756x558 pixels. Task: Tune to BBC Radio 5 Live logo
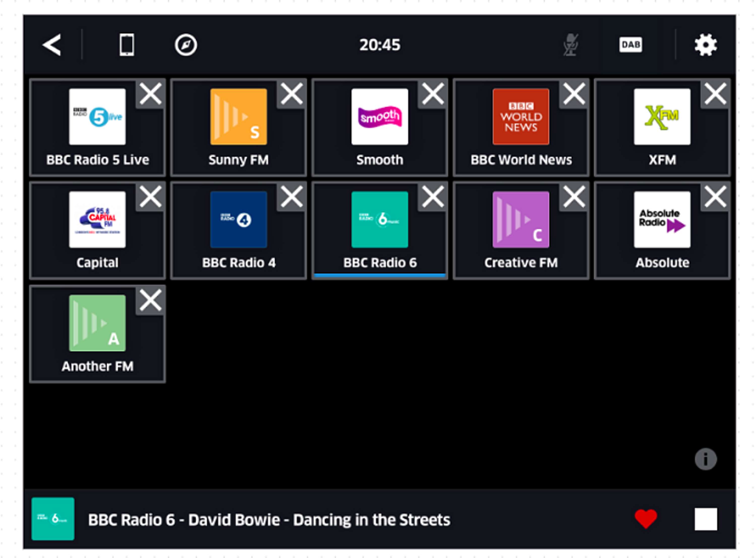(97, 117)
